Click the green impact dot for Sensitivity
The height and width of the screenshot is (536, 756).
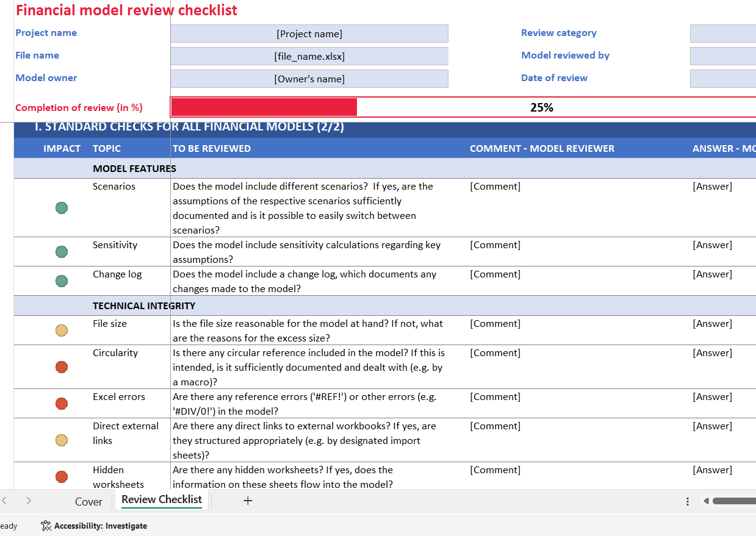[62, 252]
